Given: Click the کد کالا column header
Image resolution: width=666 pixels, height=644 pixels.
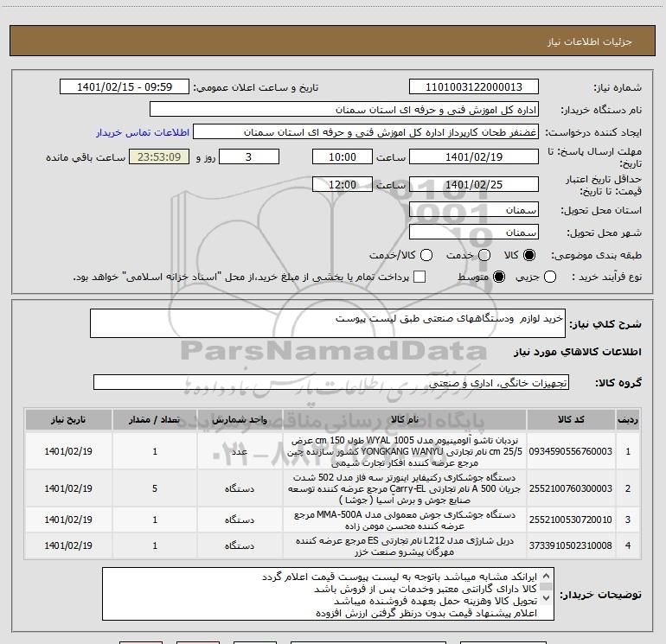Looking at the screenshot, I should click(x=571, y=420).
